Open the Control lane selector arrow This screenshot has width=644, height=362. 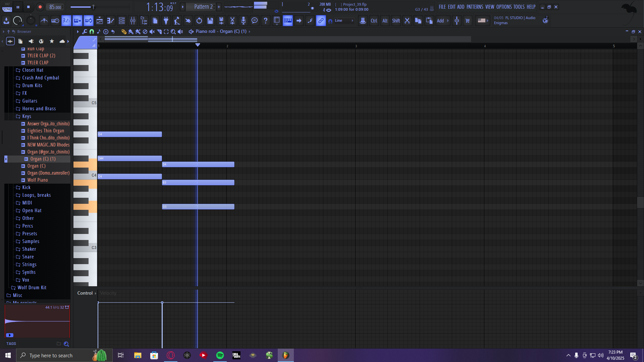click(x=96, y=293)
